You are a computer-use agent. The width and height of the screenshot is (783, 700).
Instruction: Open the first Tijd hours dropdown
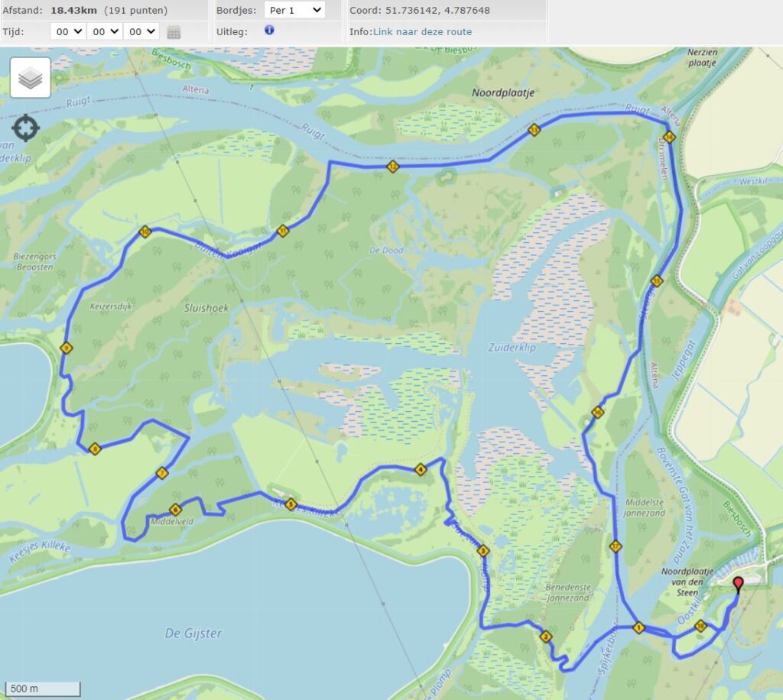click(x=67, y=31)
